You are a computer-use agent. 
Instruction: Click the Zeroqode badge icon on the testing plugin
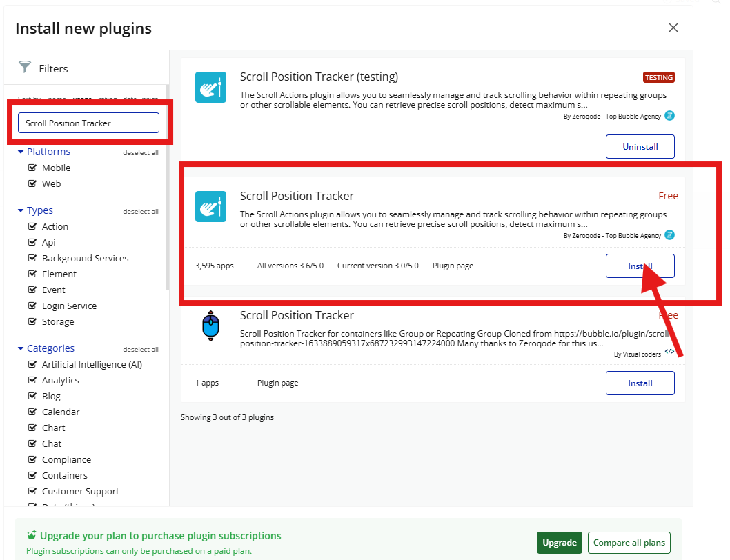click(x=669, y=116)
